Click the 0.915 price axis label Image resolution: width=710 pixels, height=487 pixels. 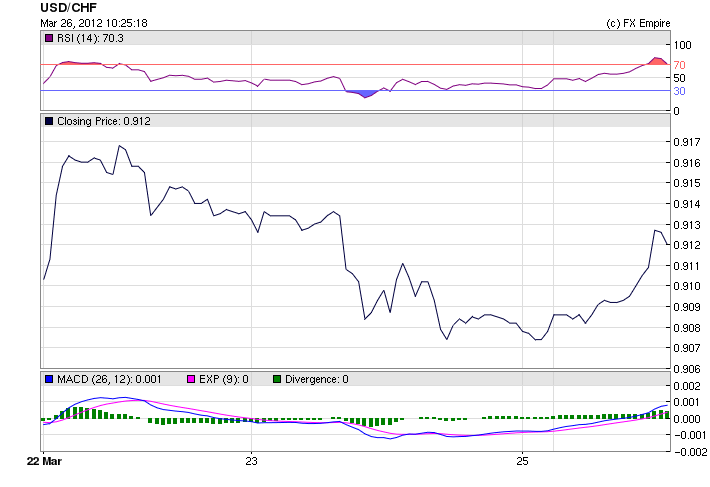click(687, 183)
